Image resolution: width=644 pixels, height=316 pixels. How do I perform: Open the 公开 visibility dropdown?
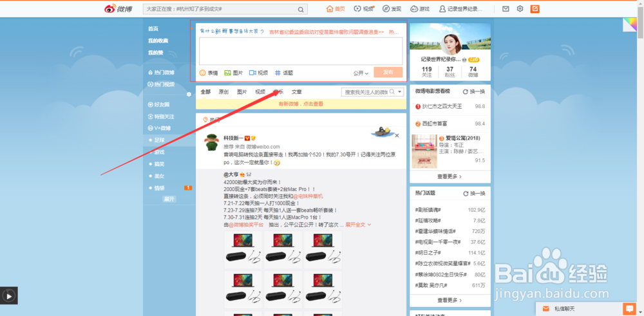(x=361, y=73)
